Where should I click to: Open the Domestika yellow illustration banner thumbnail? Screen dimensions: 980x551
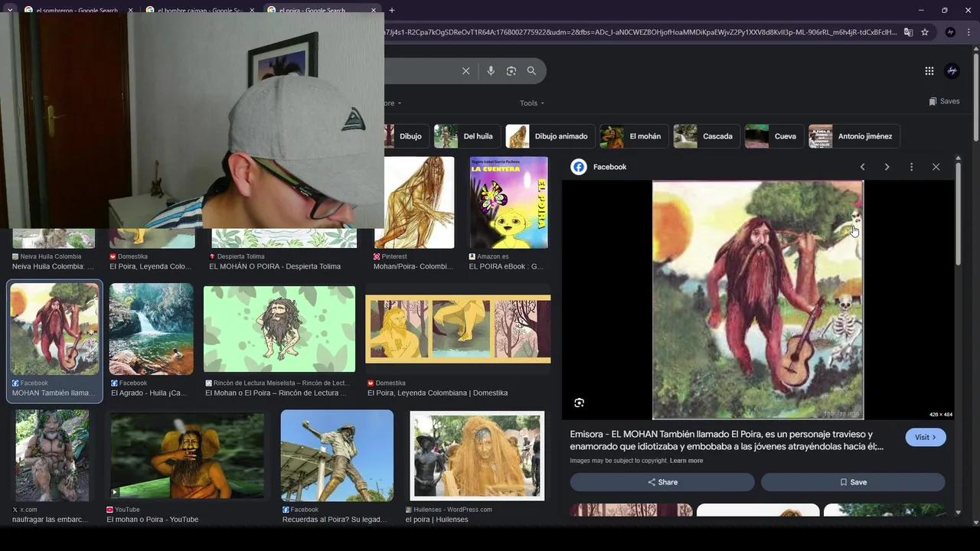458,328
